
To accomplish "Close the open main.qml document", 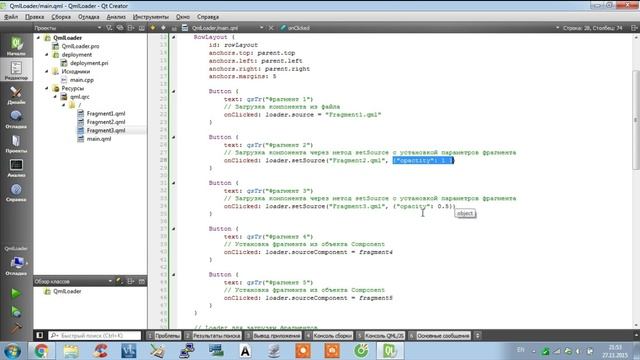I will (x=271, y=28).
